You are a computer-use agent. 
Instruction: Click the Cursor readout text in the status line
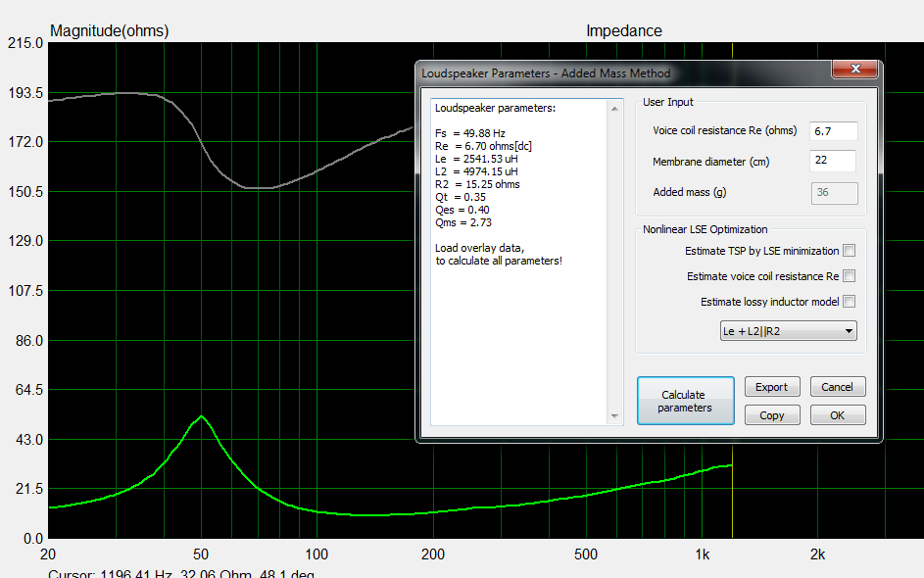pyautogui.click(x=181, y=573)
